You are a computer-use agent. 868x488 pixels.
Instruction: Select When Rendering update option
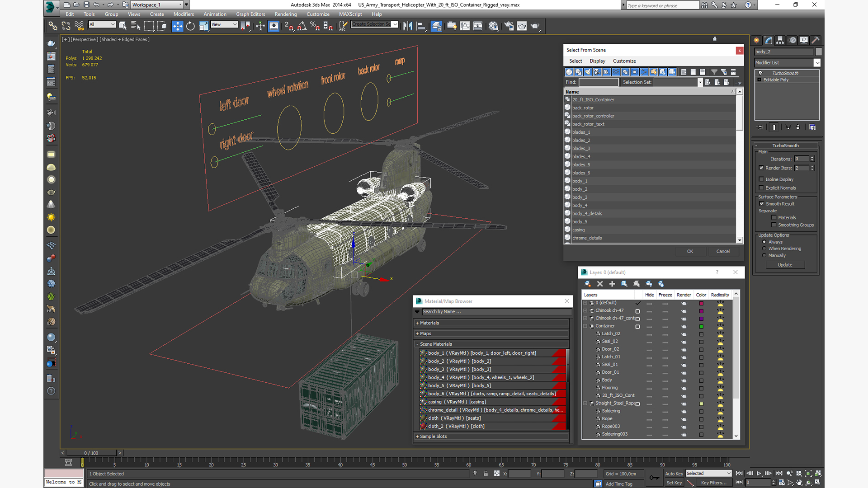[x=764, y=249]
